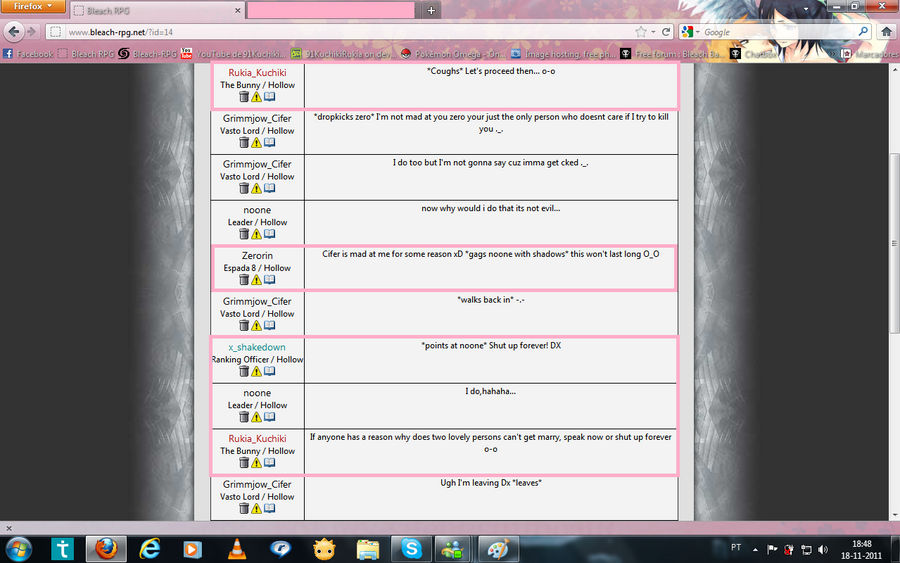Bookmark this page with star icon

coord(641,32)
